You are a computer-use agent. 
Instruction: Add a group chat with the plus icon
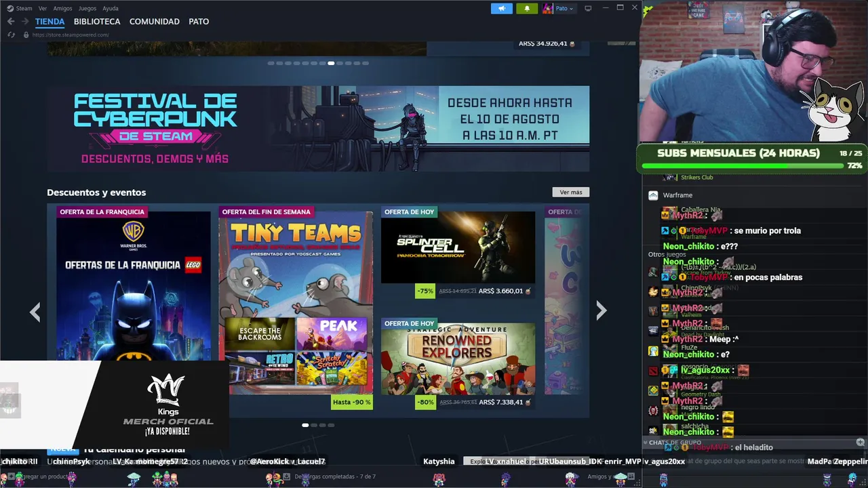(x=860, y=443)
